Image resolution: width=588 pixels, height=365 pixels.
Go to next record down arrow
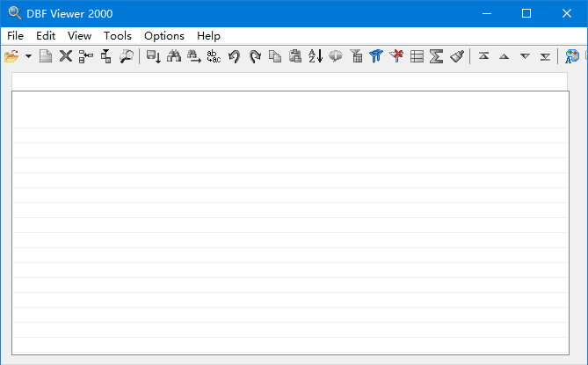pos(525,56)
